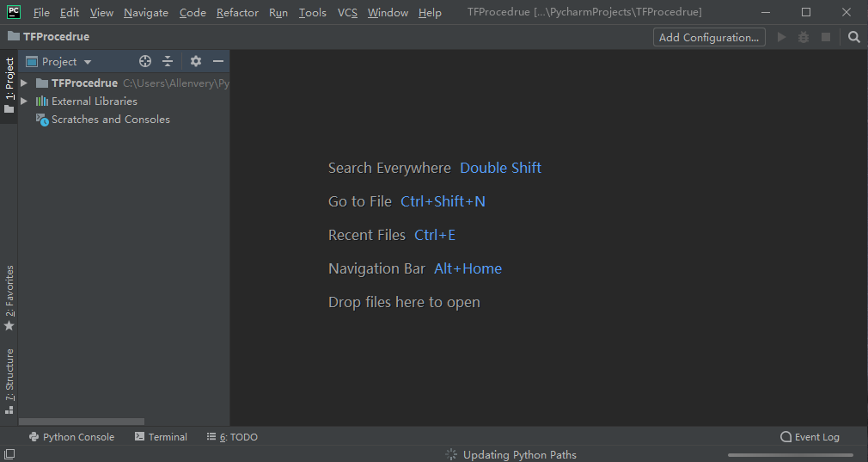Click Drop files here to open text
The image size is (868, 462).
coord(404,303)
